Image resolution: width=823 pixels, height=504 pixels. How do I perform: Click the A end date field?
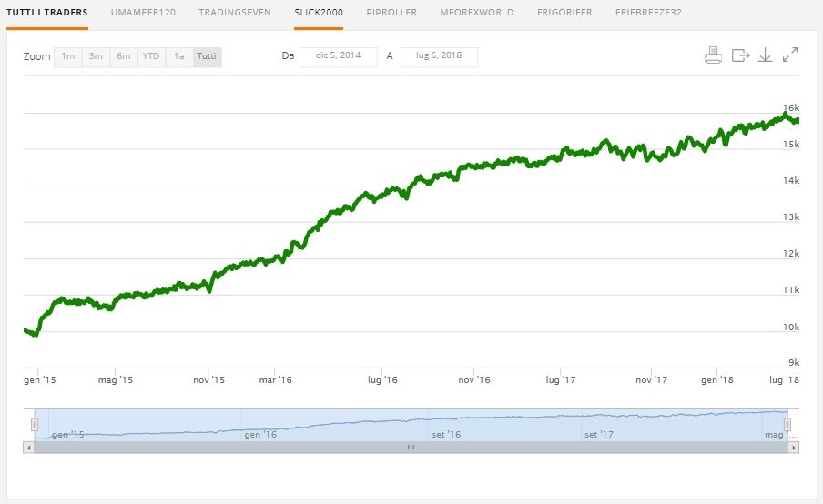(x=439, y=56)
